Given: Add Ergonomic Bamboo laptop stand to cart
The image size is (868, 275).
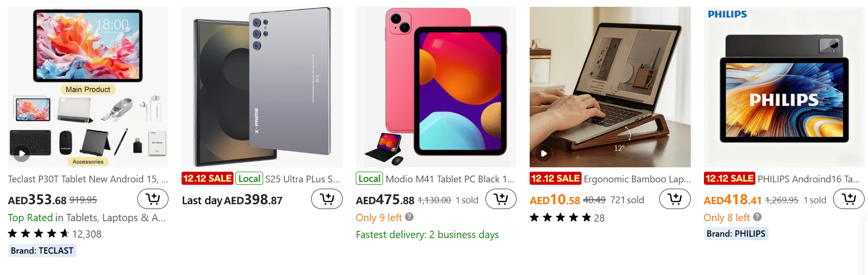Looking at the screenshot, I should point(674,199).
